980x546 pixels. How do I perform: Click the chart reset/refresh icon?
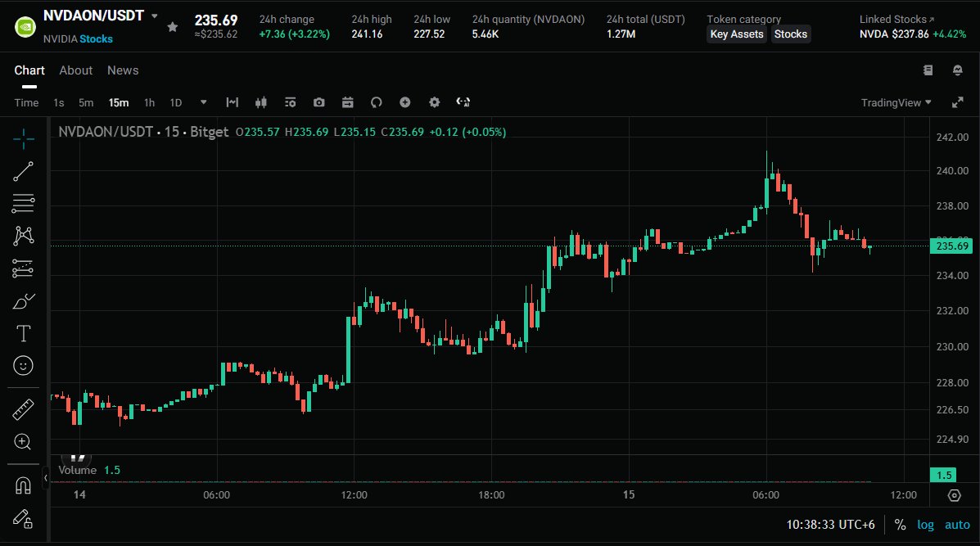[x=377, y=102]
